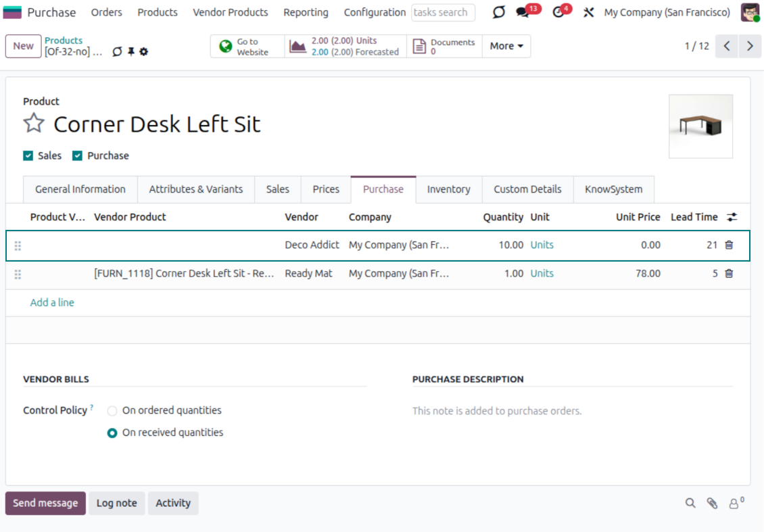Uncheck the Purchase checkbox
This screenshot has height=532, width=764.
[x=77, y=155]
